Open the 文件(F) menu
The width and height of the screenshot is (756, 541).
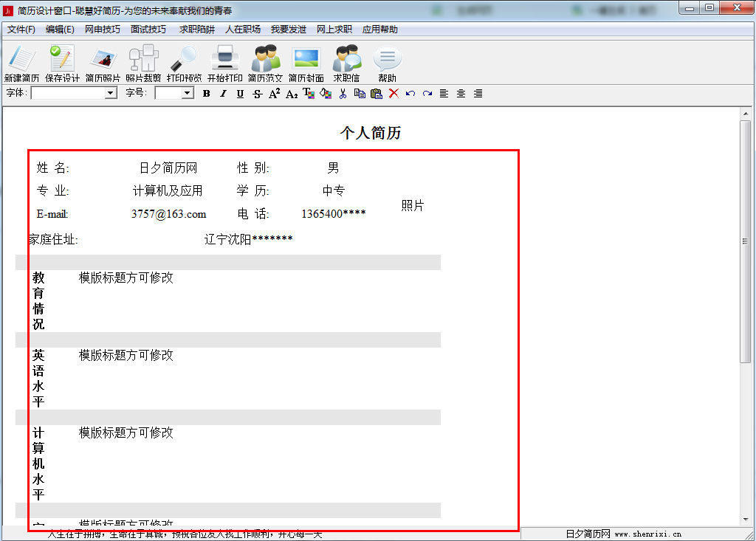coord(21,30)
